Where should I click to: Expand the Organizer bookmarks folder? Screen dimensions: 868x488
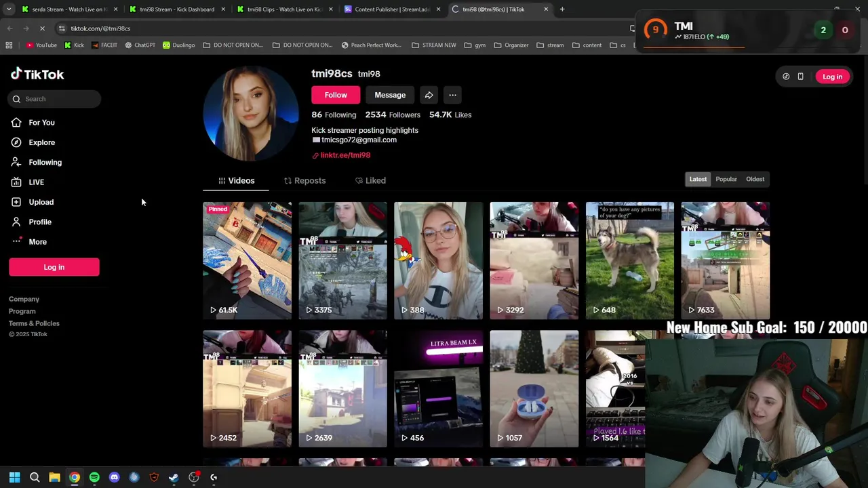tap(511, 45)
